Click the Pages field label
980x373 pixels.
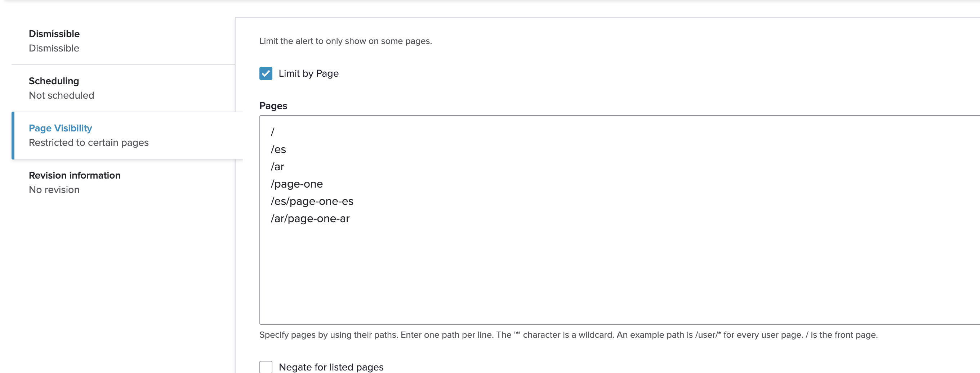[273, 106]
